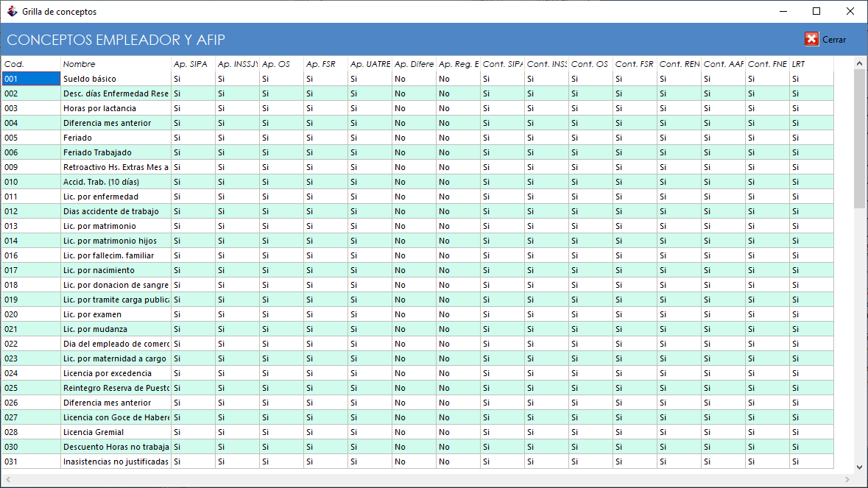This screenshot has height=488, width=868.
Task: Click the horizontal scrollbar left arrow
Action: tap(8, 480)
